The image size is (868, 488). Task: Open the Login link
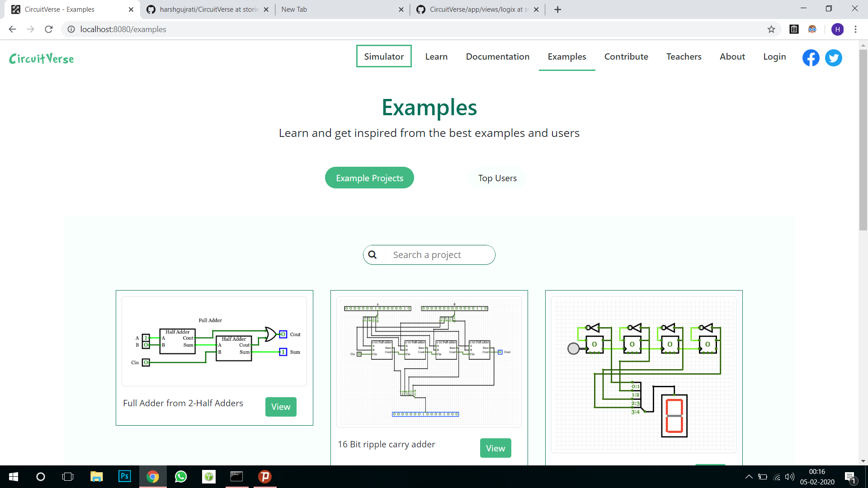[x=774, y=56]
